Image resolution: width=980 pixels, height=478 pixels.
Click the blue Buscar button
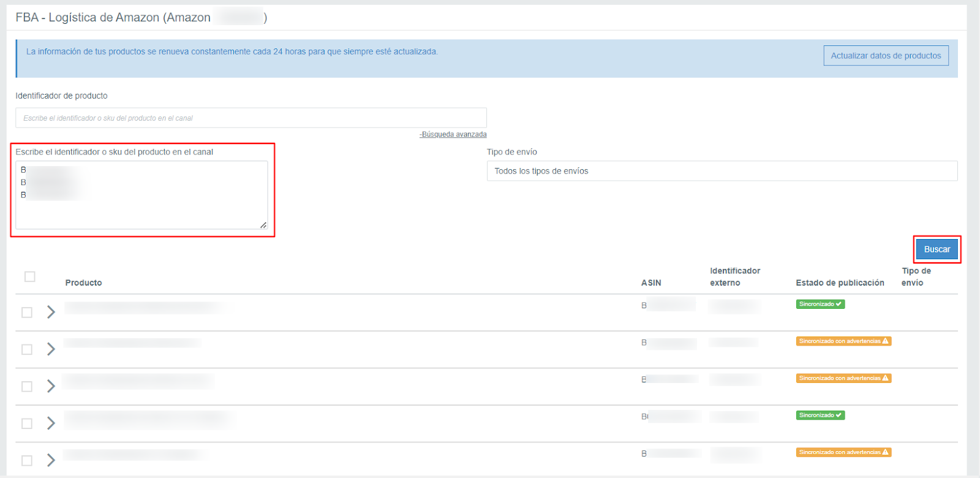point(937,249)
